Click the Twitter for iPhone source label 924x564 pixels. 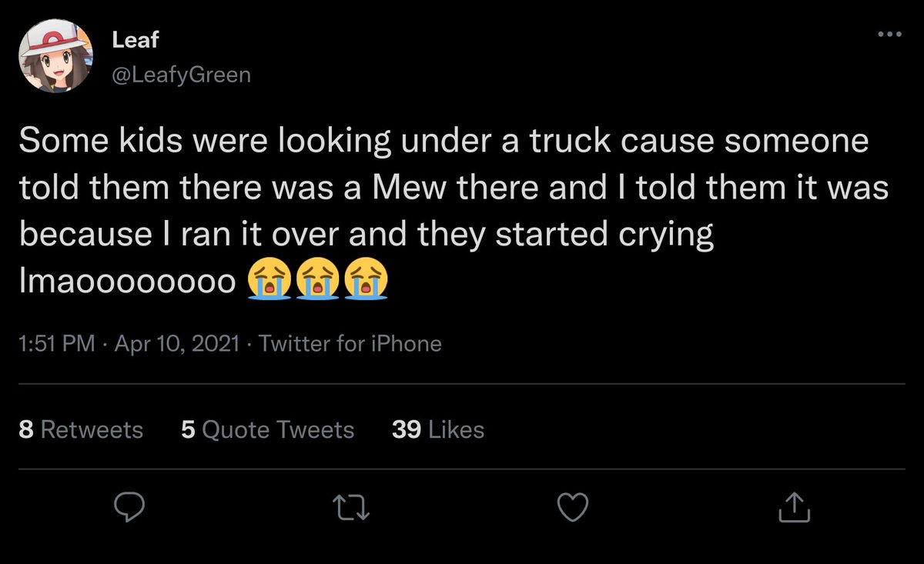point(350,343)
